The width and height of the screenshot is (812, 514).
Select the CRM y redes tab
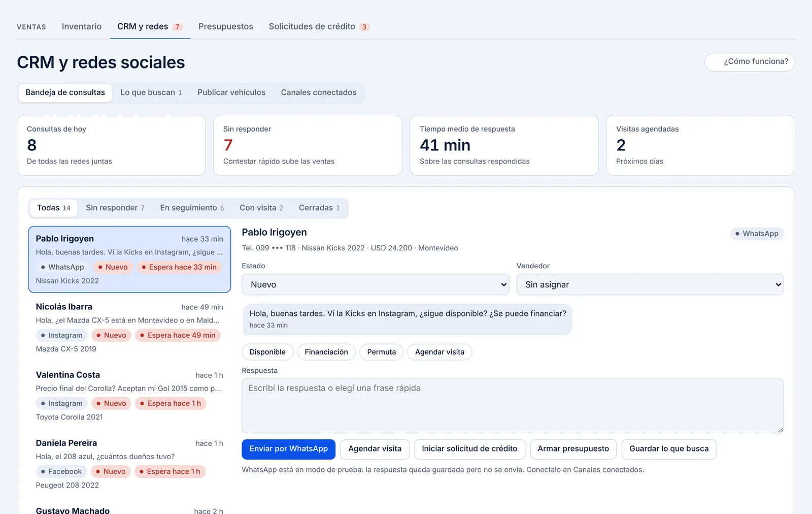tap(150, 26)
